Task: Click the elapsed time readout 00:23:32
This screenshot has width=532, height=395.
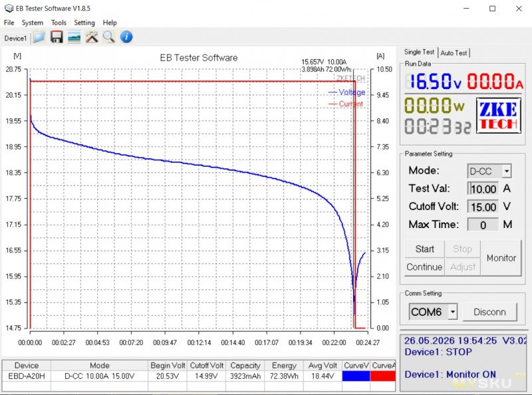Action: pyautogui.click(x=438, y=126)
